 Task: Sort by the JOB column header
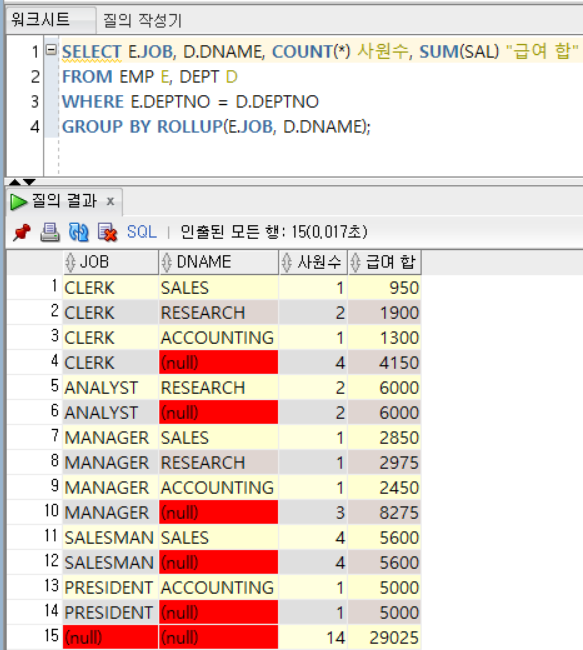(x=111, y=262)
